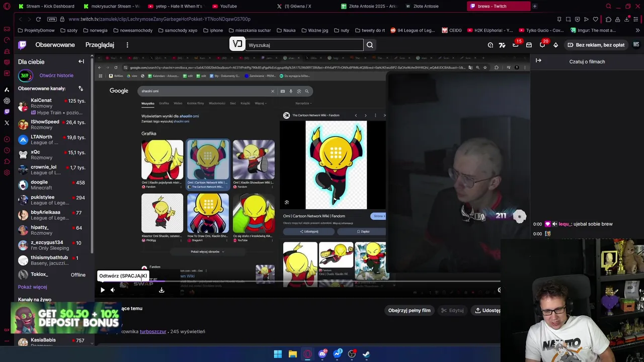Open z_ezcygus134 channel
This screenshot has width=644, height=362.
(52, 245)
